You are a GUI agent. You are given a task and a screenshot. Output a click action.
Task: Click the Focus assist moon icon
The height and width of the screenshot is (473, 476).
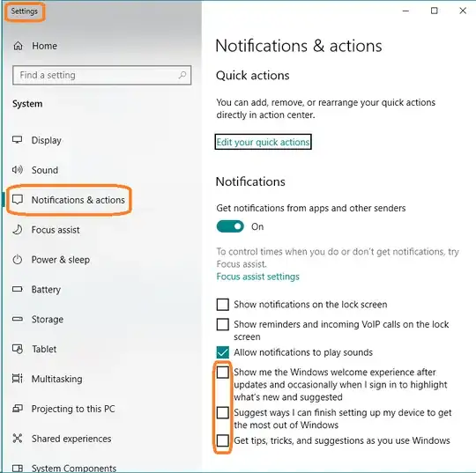pyautogui.click(x=18, y=230)
